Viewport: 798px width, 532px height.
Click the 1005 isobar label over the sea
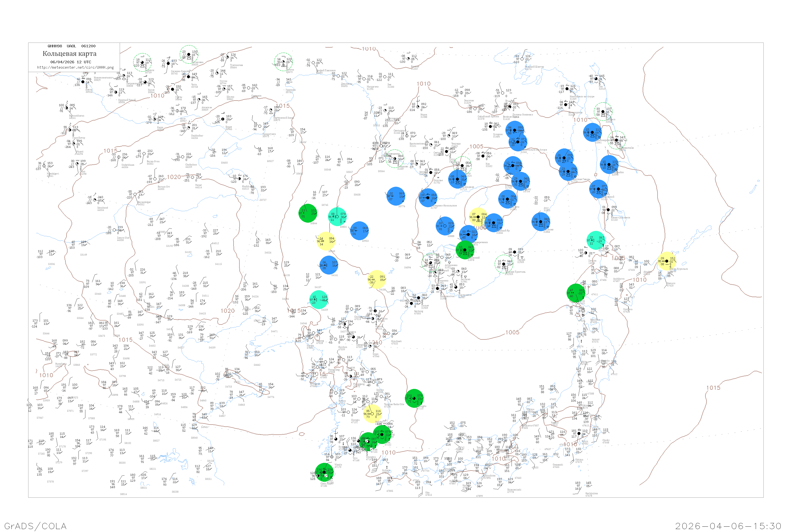[x=512, y=332]
